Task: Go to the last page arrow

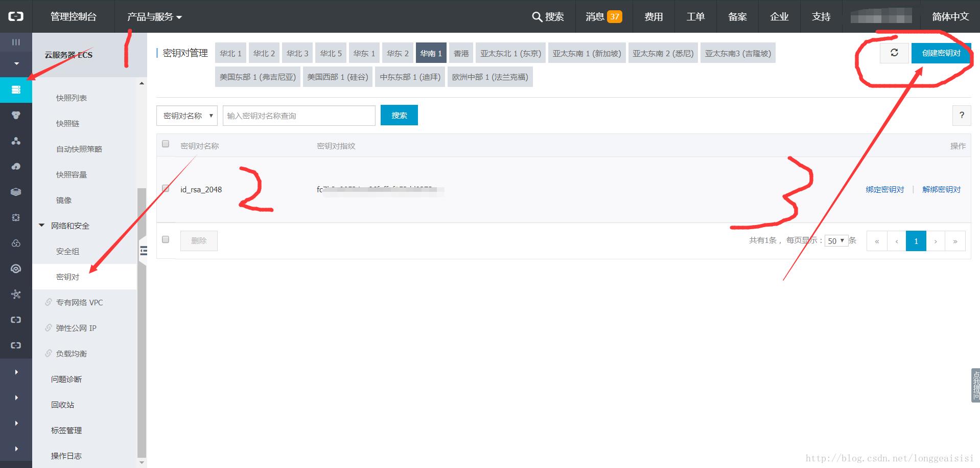Action: tap(955, 241)
